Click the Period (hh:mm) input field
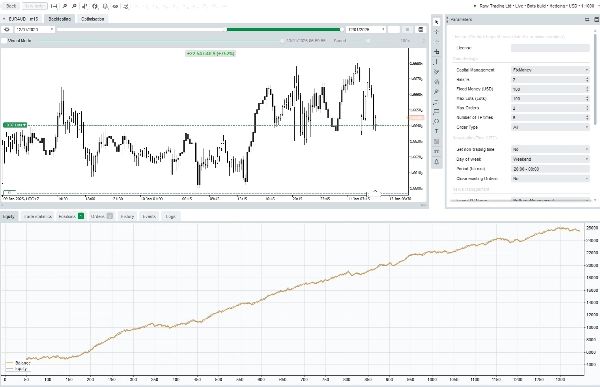The height and width of the screenshot is (387, 600). tap(550, 169)
